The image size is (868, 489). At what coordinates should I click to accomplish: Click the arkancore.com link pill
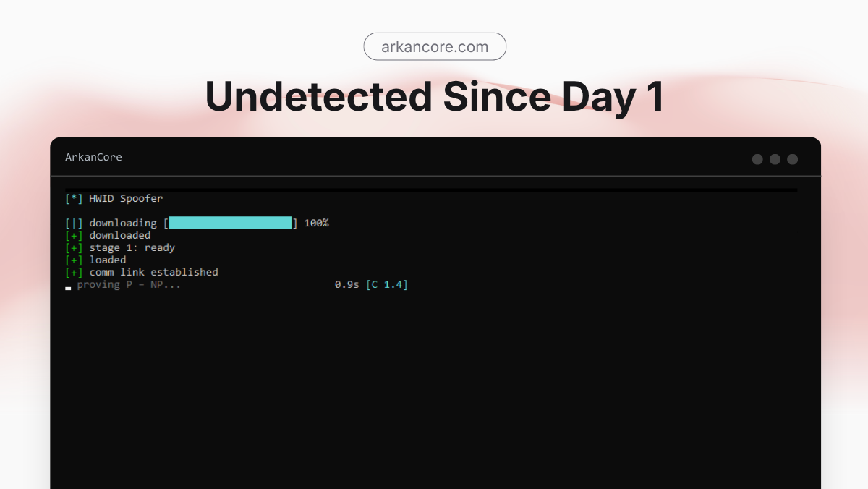point(434,47)
